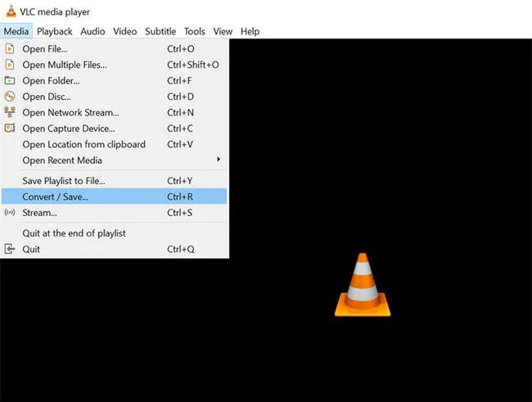Image resolution: width=532 pixels, height=402 pixels.
Task: Open the Tools menu
Action: (195, 31)
